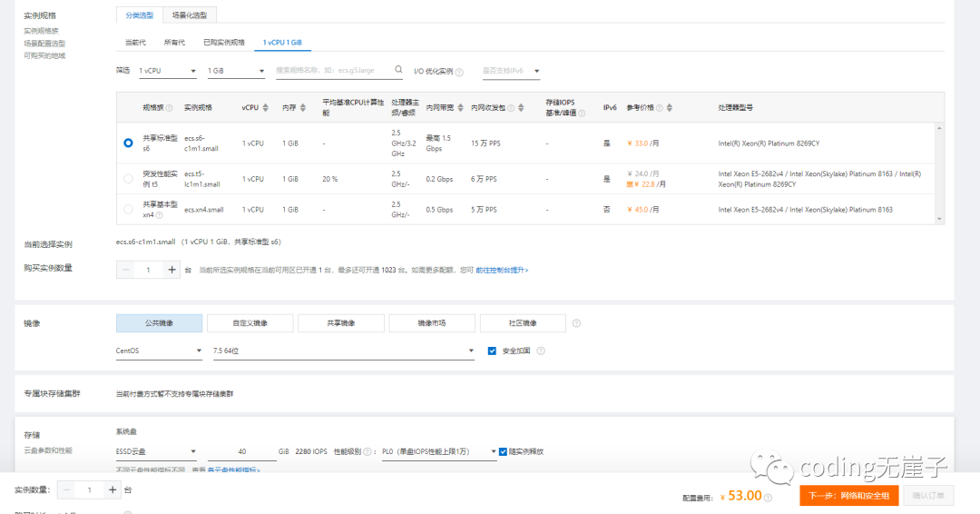Viewport: 980px width, 514px height.
Task: Click the 确认订单 button
Action: [928, 495]
